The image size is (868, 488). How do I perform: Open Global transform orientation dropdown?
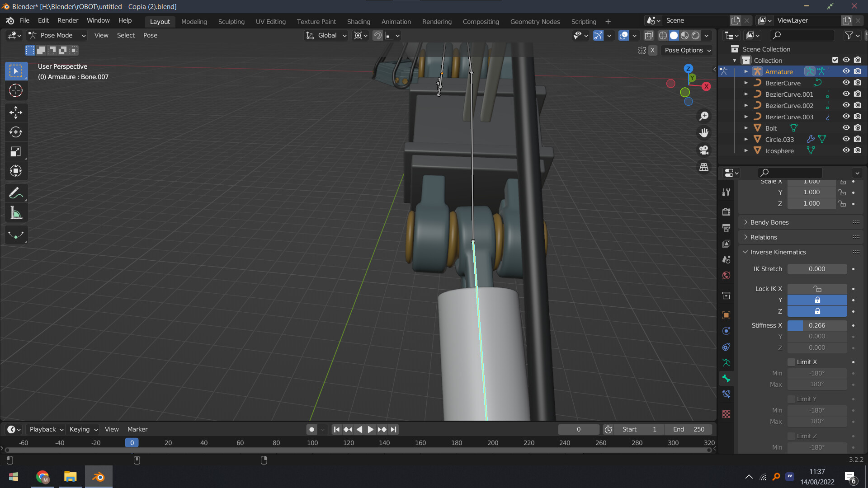326,35
